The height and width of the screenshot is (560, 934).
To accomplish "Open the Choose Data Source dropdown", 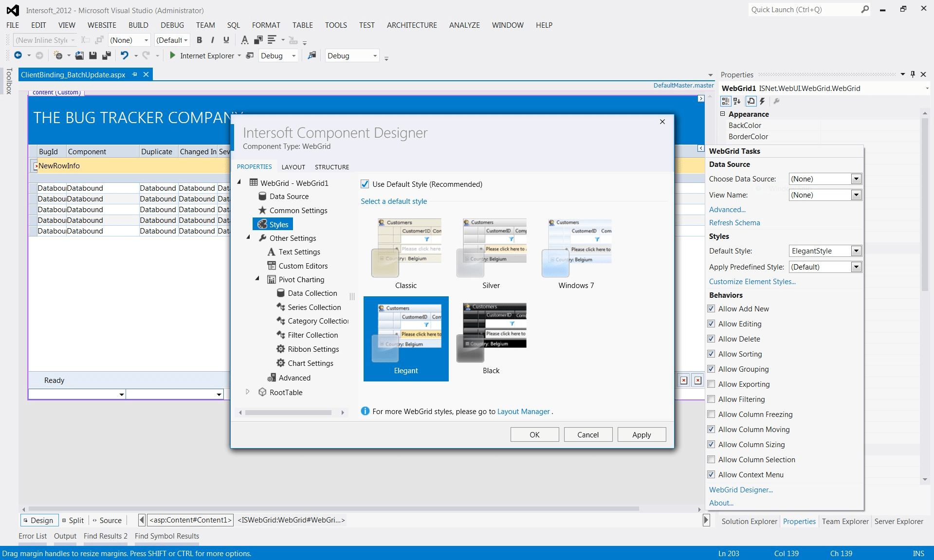I will point(856,179).
